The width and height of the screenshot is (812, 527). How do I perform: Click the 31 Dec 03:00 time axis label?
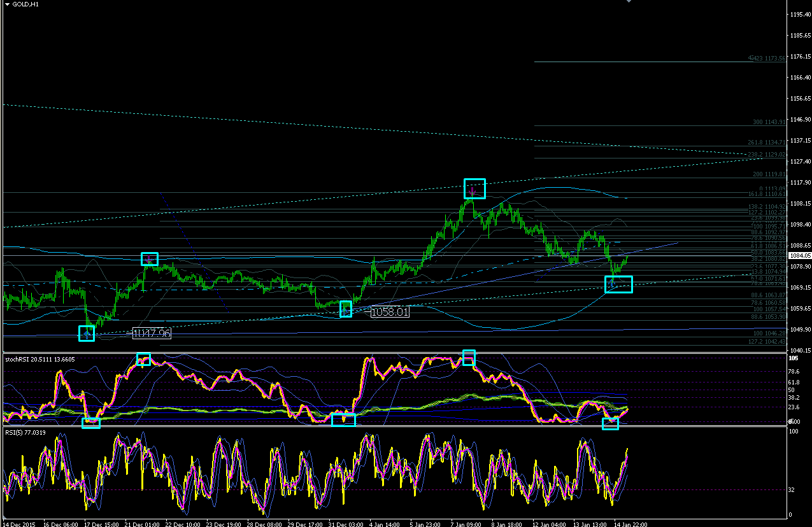[345, 524]
